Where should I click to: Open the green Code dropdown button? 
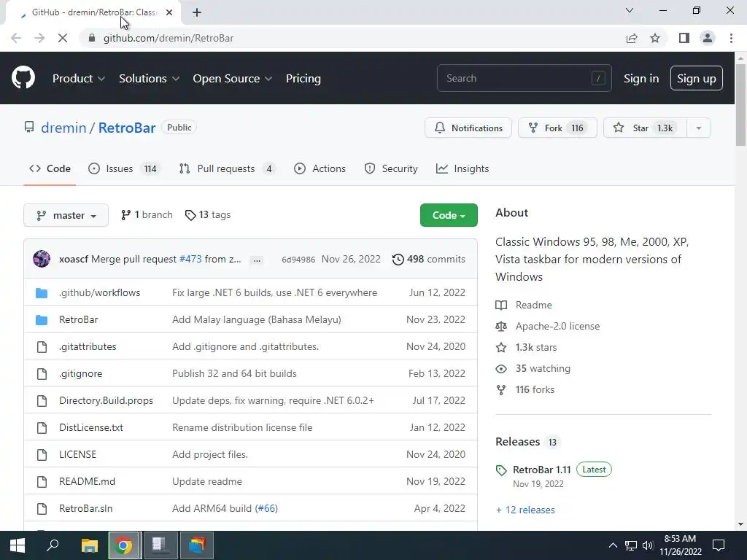(449, 215)
